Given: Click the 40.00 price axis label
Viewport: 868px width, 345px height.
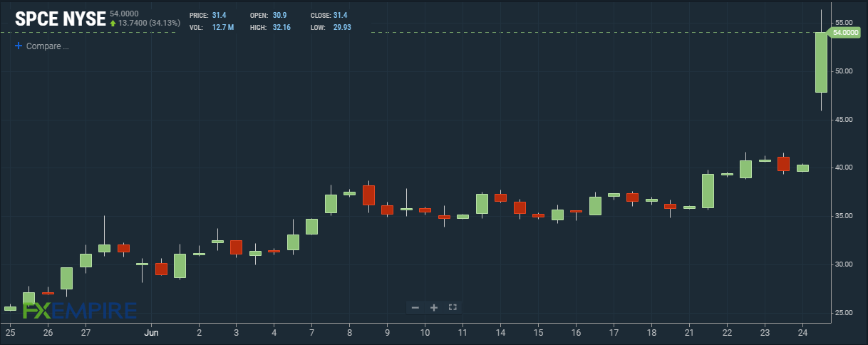Looking at the screenshot, I should (845, 168).
